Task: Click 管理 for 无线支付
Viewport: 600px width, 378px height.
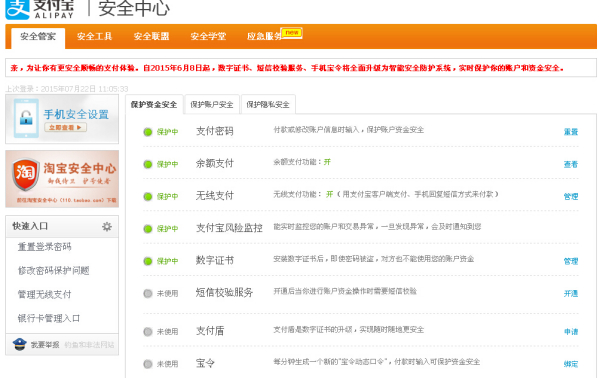Action: point(571,197)
